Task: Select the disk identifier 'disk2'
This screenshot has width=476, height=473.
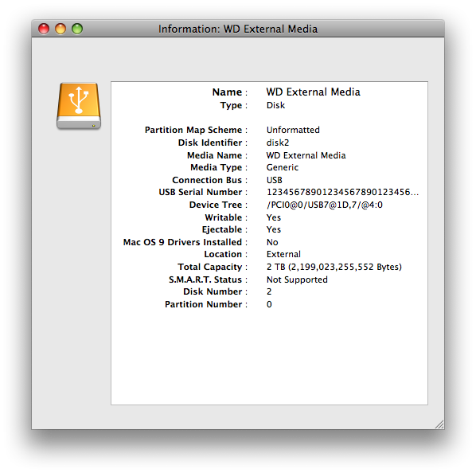Action: pos(278,143)
